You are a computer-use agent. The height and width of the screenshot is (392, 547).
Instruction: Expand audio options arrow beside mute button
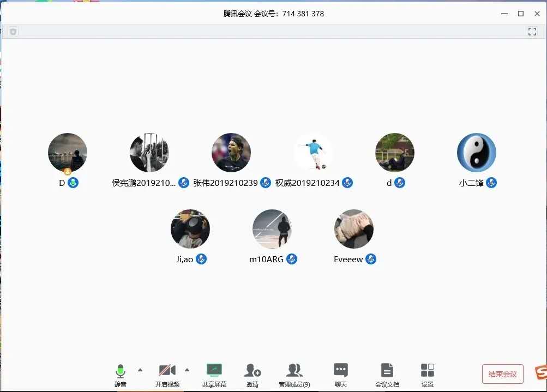pos(140,370)
